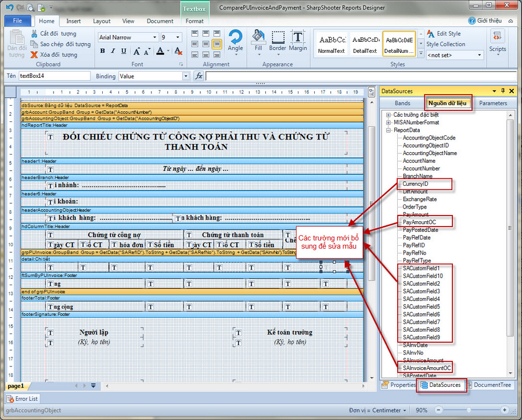Open Giới thiệu help icon
Viewport: 522px width, 420px height.
[x=471, y=21]
